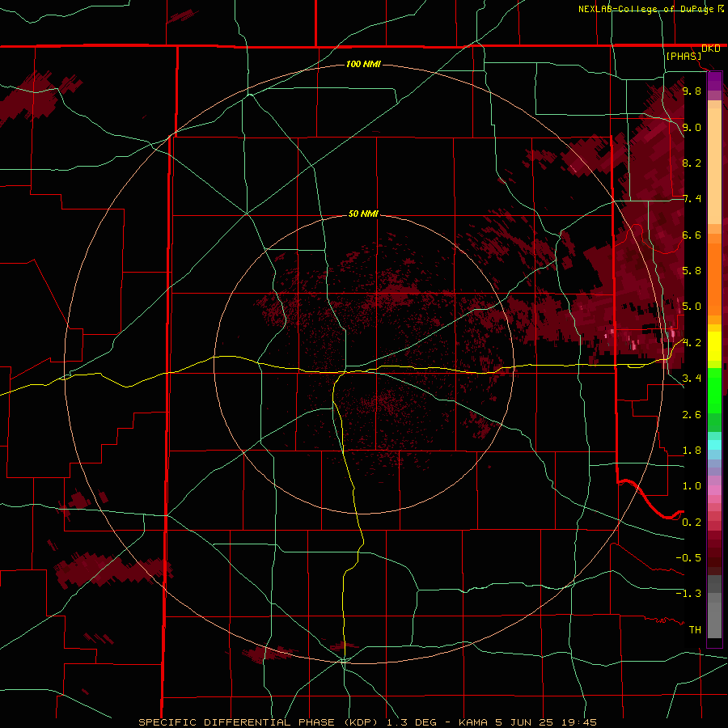Click the 1.0 legend value
Screen dimensions: 728x728
[692, 486]
